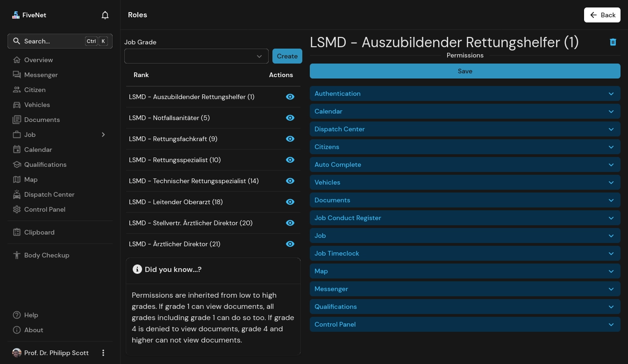The image size is (628, 364).
Task: Delete role using the trash icon
Action: pos(613,42)
